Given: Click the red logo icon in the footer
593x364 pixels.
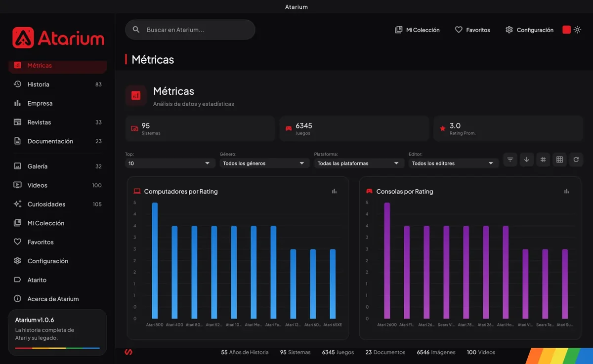Looking at the screenshot, I should coord(128,352).
